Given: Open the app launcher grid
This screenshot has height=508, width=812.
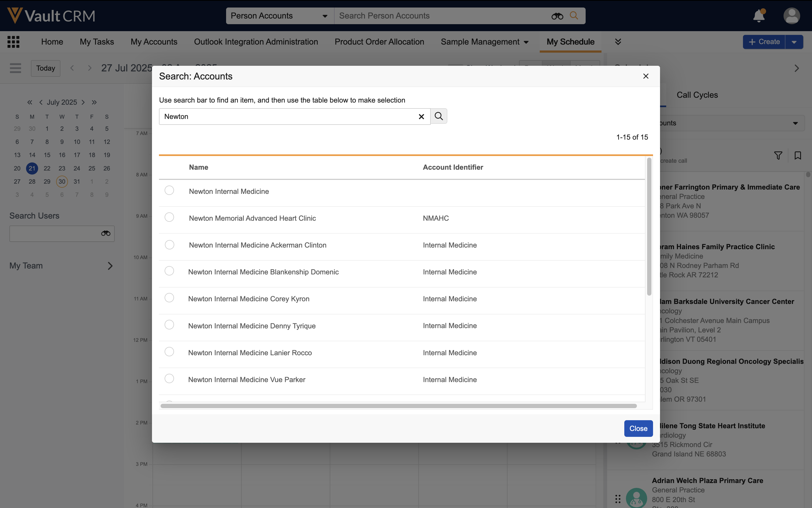Looking at the screenshot, I should click(13, 42).
